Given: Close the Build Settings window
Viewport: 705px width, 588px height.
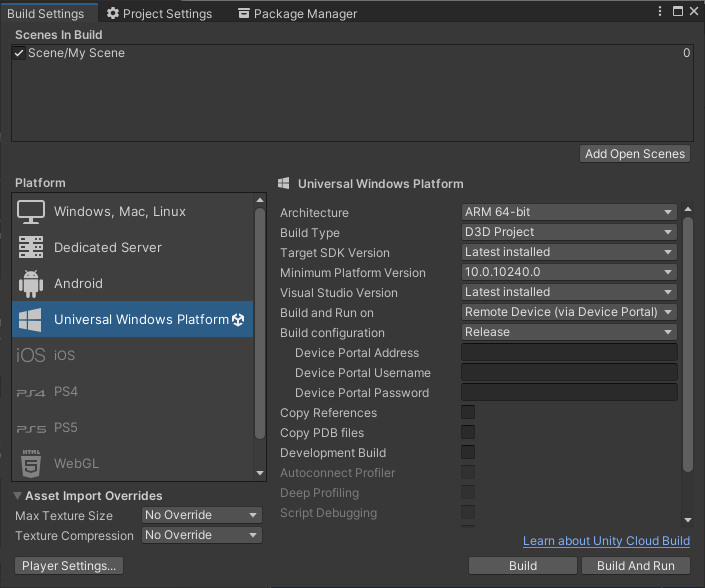Looking at the screenshot, I should [694, 11].
